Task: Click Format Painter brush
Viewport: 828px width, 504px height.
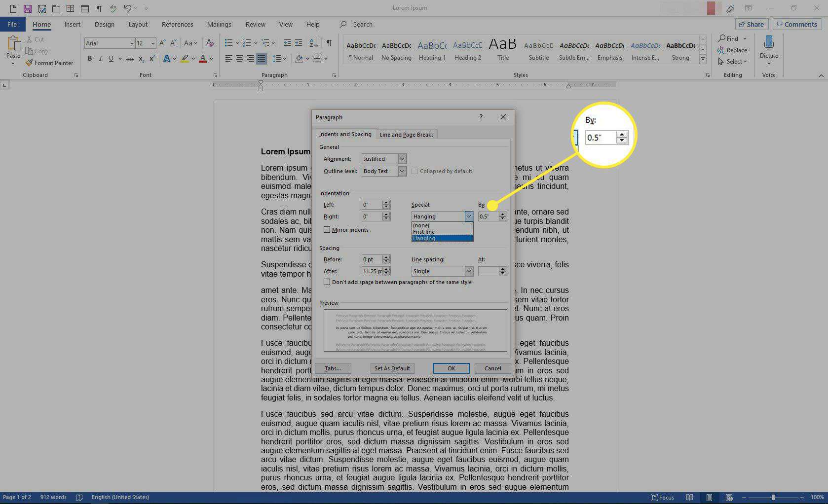Action: point(49,63)
